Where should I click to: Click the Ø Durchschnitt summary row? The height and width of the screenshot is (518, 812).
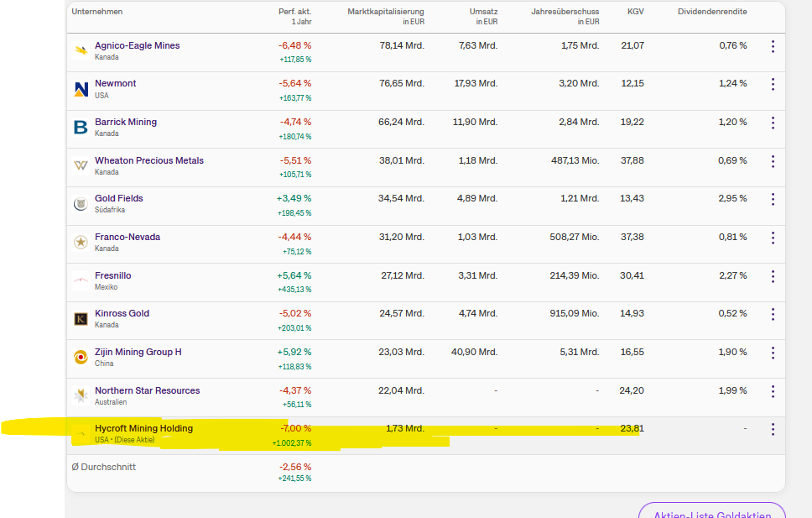[104, 467]
